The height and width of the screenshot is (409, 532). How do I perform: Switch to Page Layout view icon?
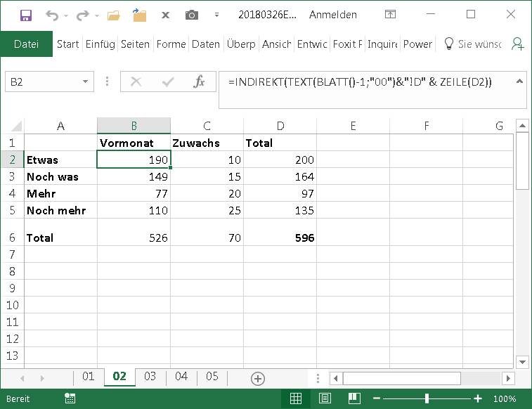tap(325, 398)
